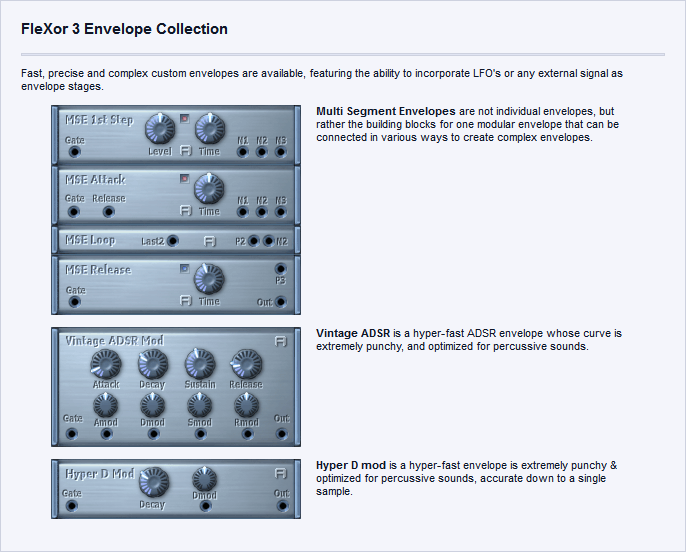The height and width of the screenshot is (552, 686).
Task: Click the Release jack on MSE Attack
Action: 108,212
